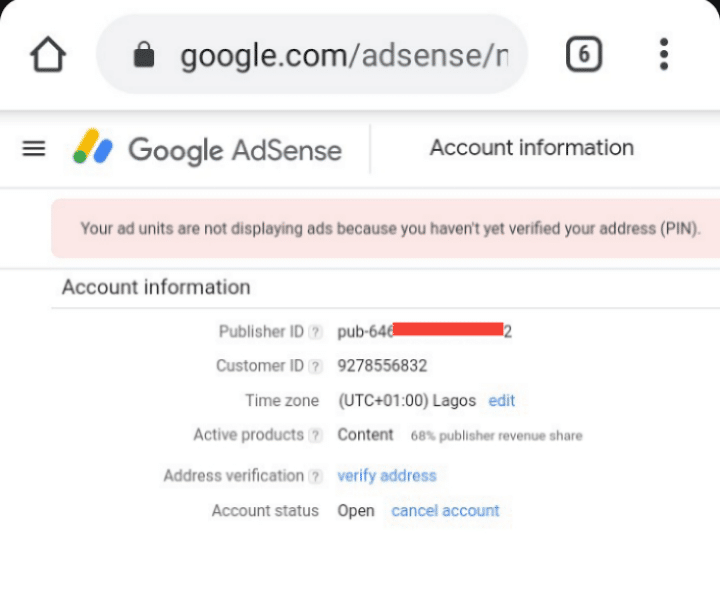Image resolution: width=720 pixels, height=609 pixels.
Task: Click the Account information page title in header
Action: [532, 147]
